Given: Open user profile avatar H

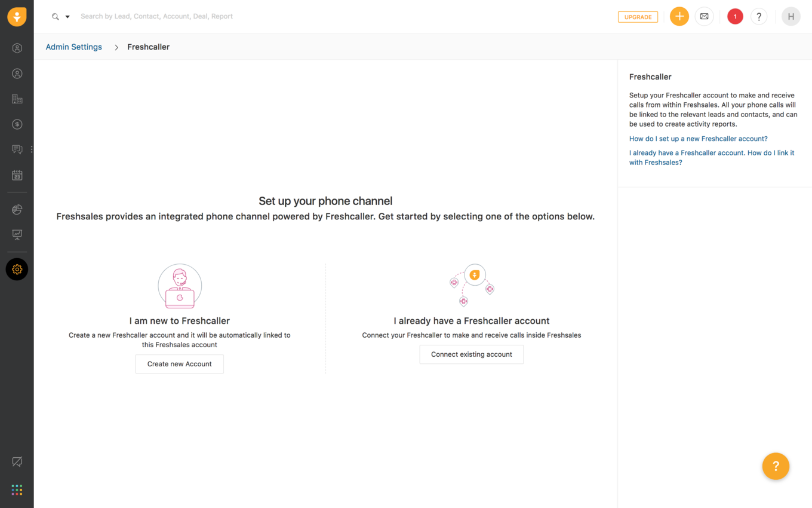Looking at the screenshot, I should [791, 17].
